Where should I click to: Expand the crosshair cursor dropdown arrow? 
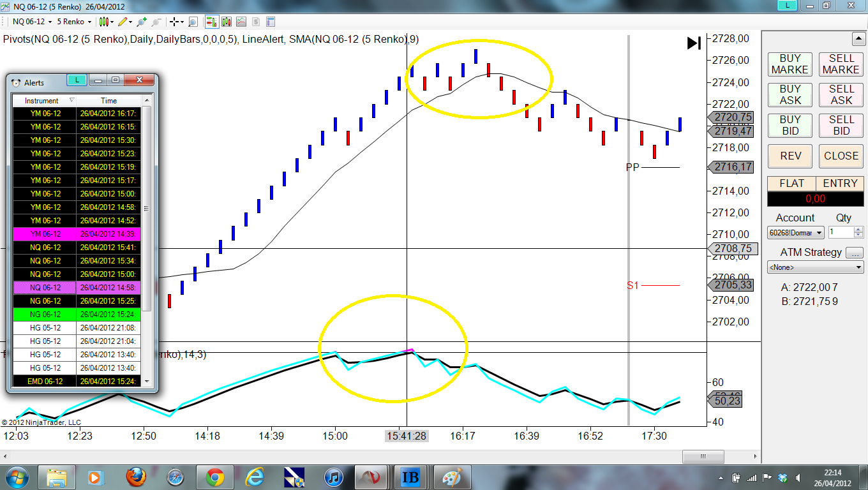click(x=182, y=22)
